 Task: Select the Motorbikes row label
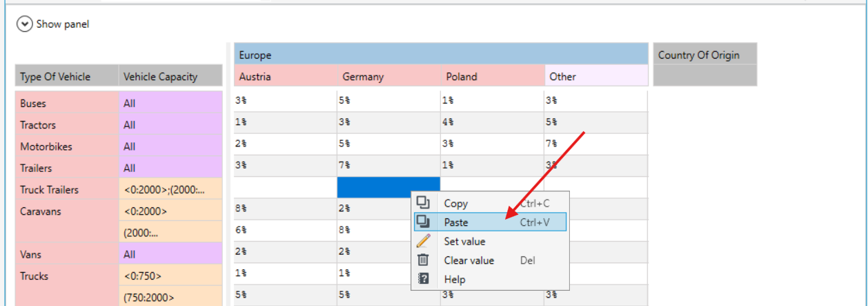67,146
